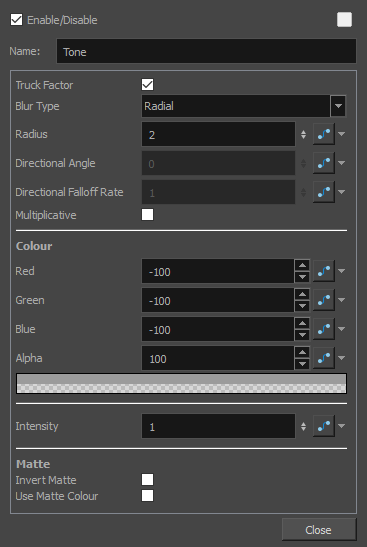
Task: Increase the Red value with up arrow
Action: (x=302, y=265)
